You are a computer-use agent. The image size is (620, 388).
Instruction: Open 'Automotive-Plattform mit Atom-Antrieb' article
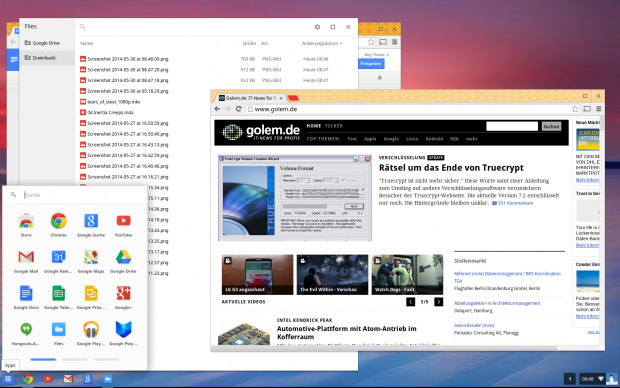[346, 333]
